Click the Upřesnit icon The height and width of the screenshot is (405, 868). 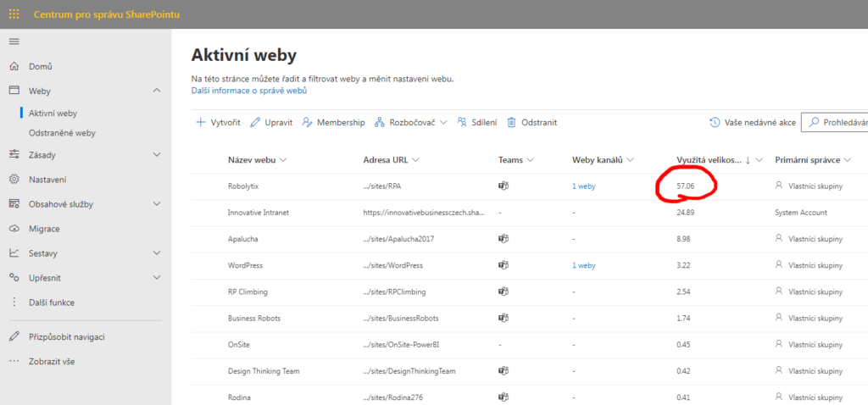tap(14, 277)
